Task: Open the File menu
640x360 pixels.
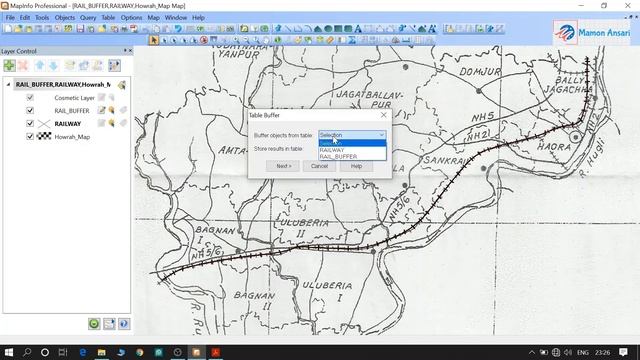Action: [10, 18]
